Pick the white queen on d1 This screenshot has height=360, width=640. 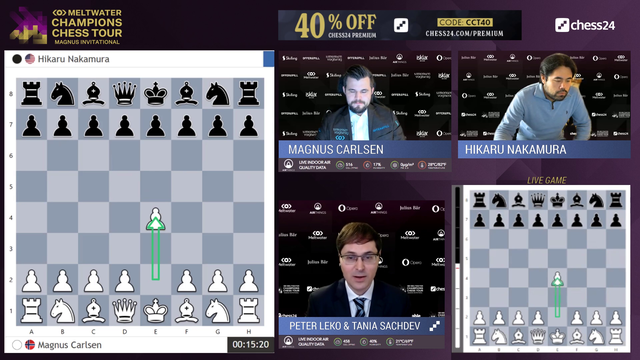pos(124,311)
